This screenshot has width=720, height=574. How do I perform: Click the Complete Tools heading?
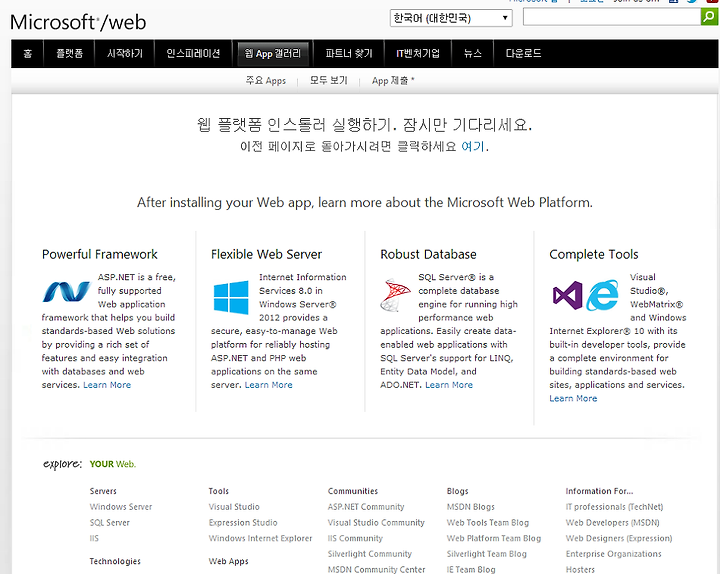pyautogui.click(x=594, y=254)
